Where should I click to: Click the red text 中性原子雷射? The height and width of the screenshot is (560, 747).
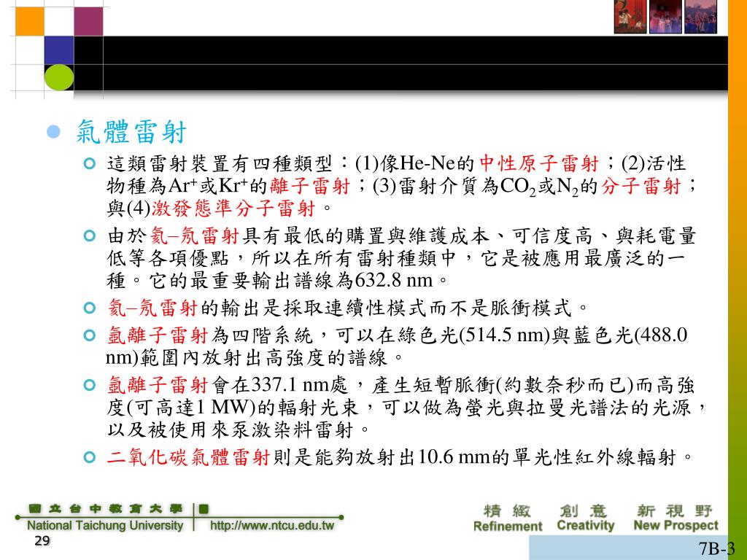coord(538,164)
